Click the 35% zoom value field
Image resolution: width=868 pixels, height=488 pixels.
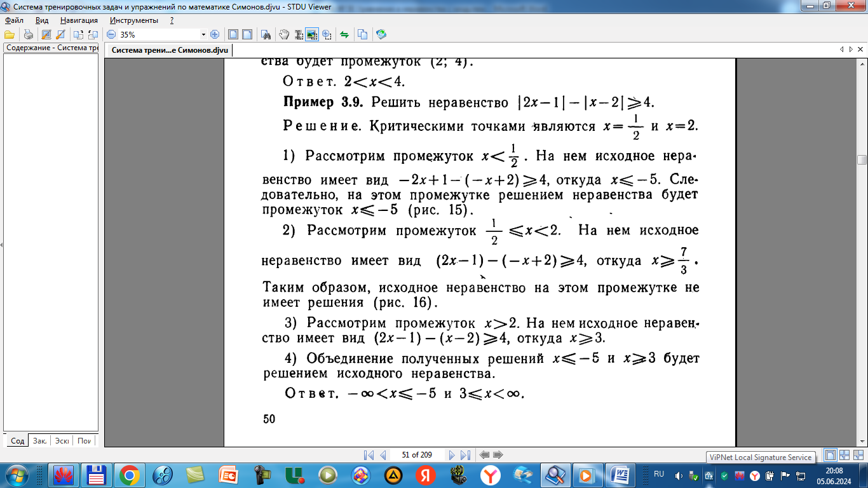(x=158, y=34)
